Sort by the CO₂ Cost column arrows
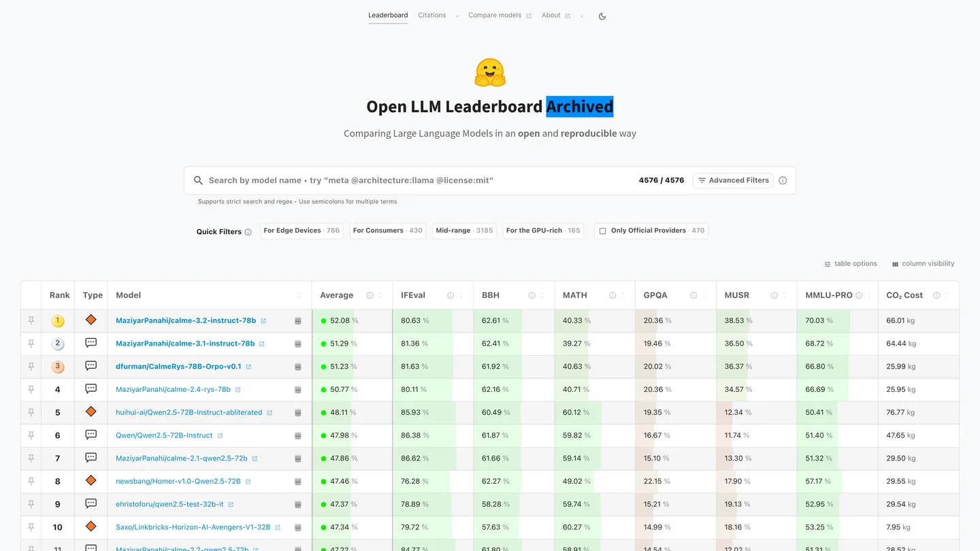Image resolution: width=980 pixels, height=551 pixels. pos(947,295)
